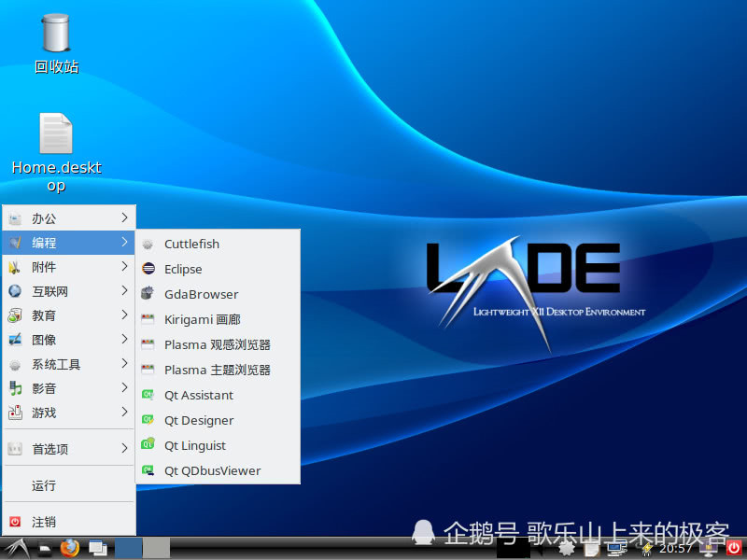The image size is (747, 560).
Task: Expand the 图像 submenu arrow
Action: click(124, 339)
